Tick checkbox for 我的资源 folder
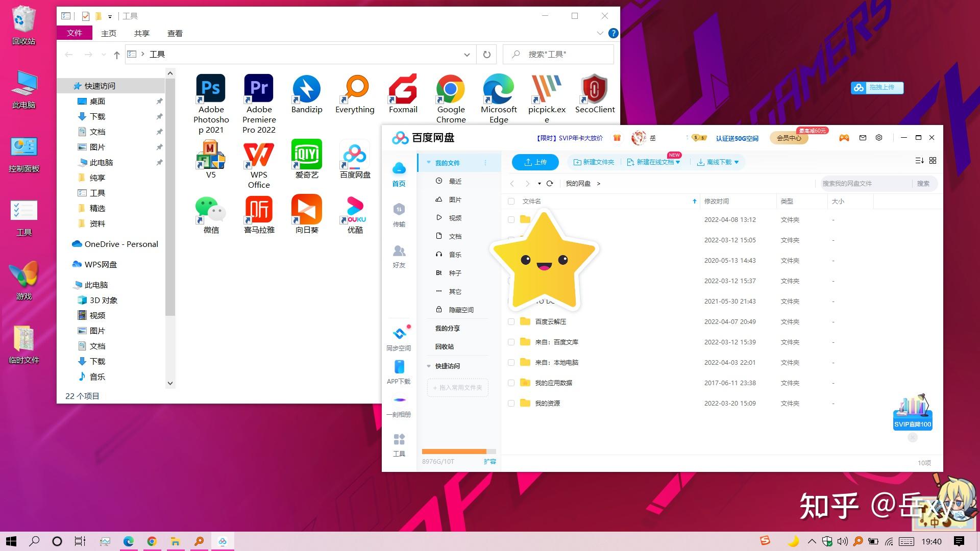This screenshot has height=551, width=980. [511, 404]
